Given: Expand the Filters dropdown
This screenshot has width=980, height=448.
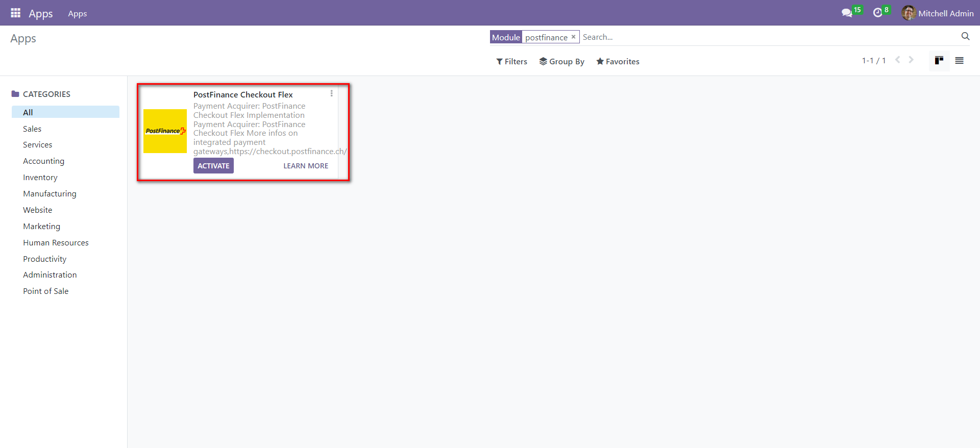Looking at the screenshot, I should [x=511, y=62].
